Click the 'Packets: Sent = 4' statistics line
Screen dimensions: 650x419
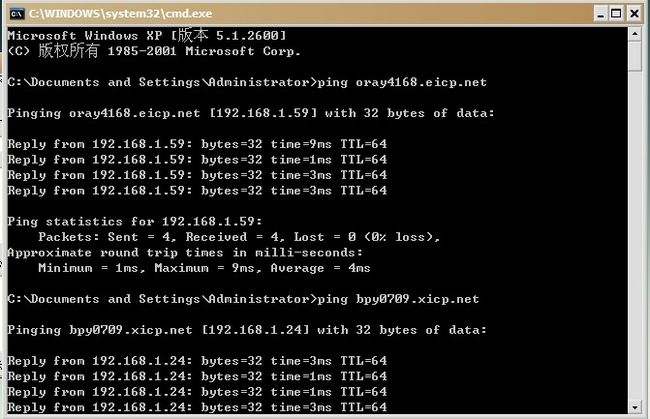(x=239, y=237)
